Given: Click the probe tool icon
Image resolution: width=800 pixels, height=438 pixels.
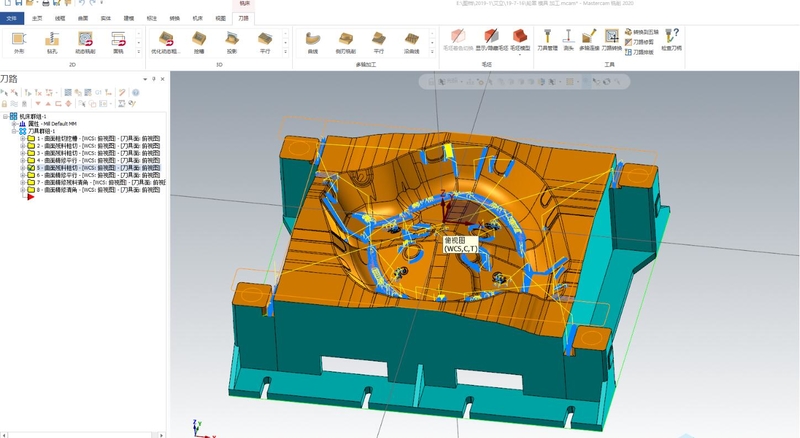Looking at the screenshot, I should [568, 40].
